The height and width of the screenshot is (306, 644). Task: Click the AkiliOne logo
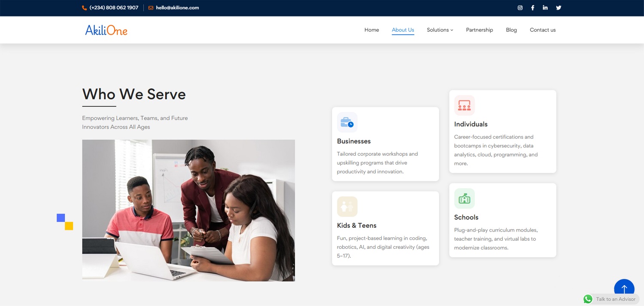[106, 30]
